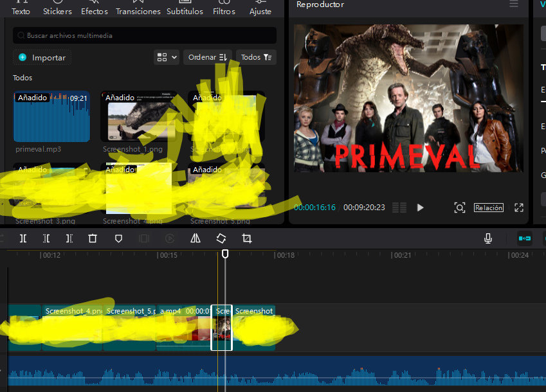This screenshot has width=546, height=392.
Task: Select the Screenshot_4.png timeline clip
Action: [72, 328]
